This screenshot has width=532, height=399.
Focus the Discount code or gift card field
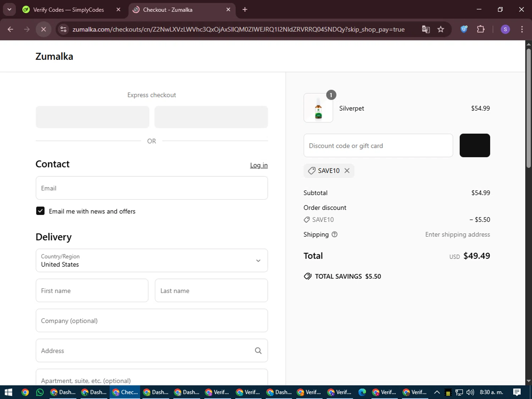point(378,145)
